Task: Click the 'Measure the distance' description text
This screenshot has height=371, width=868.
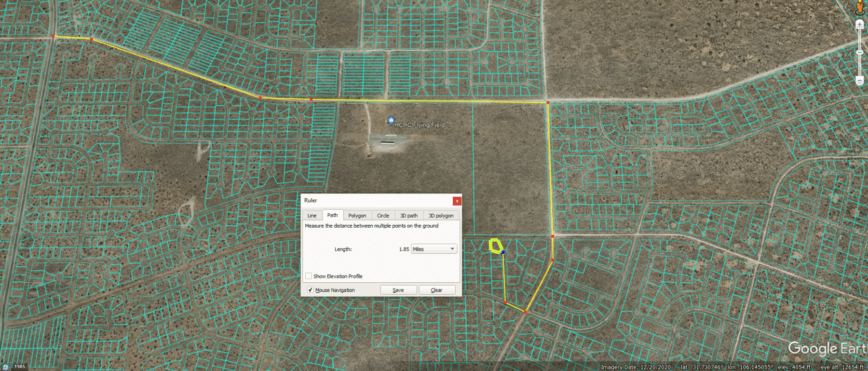Action: click(x=371, y=226)
